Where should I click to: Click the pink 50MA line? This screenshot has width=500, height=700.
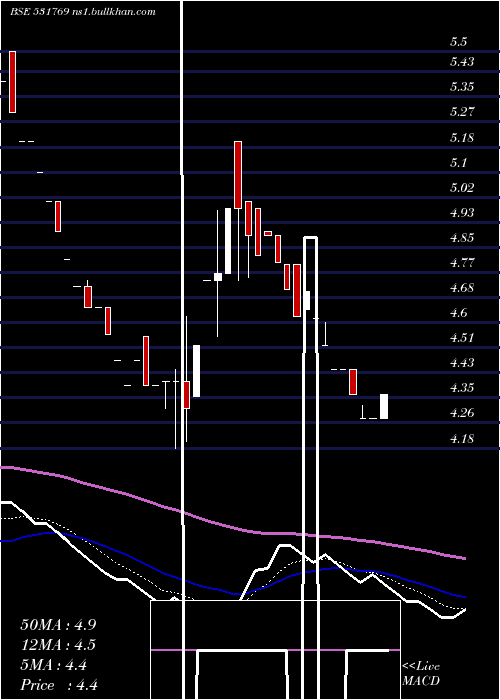pyautogui.click(x=232, y=527)
